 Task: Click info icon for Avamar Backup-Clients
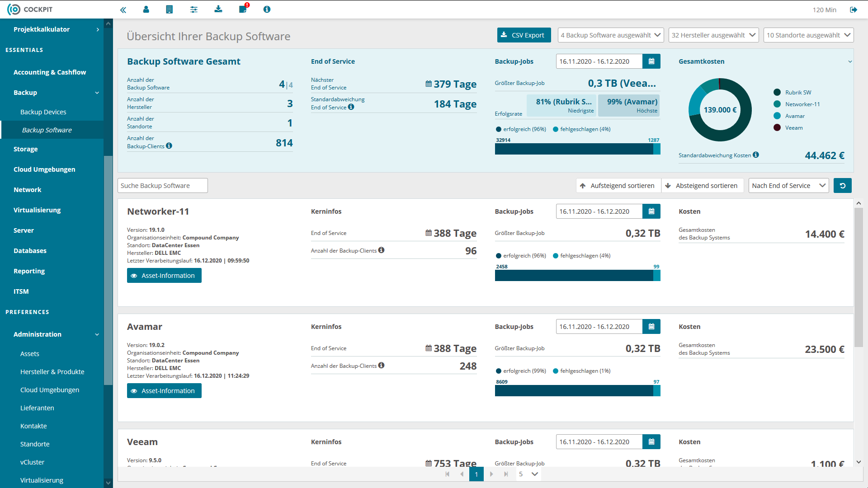point(382,366)
